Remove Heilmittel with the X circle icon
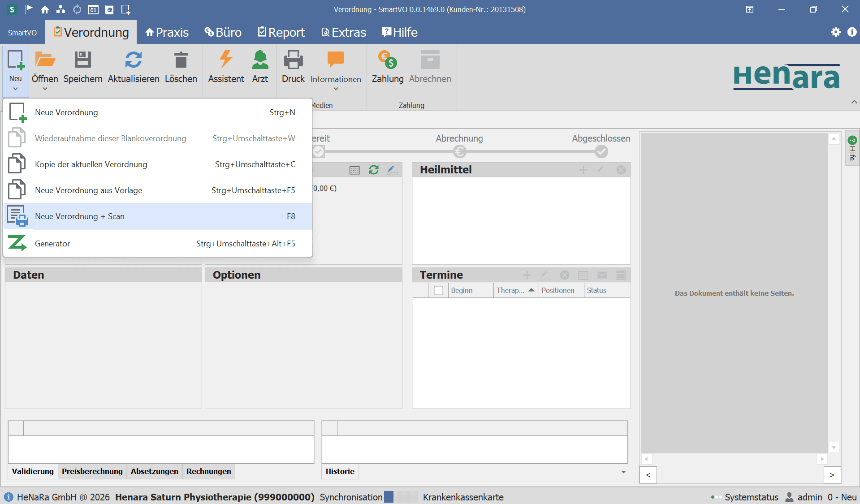Viewport: 860px width, 504px height. (621, 170)
